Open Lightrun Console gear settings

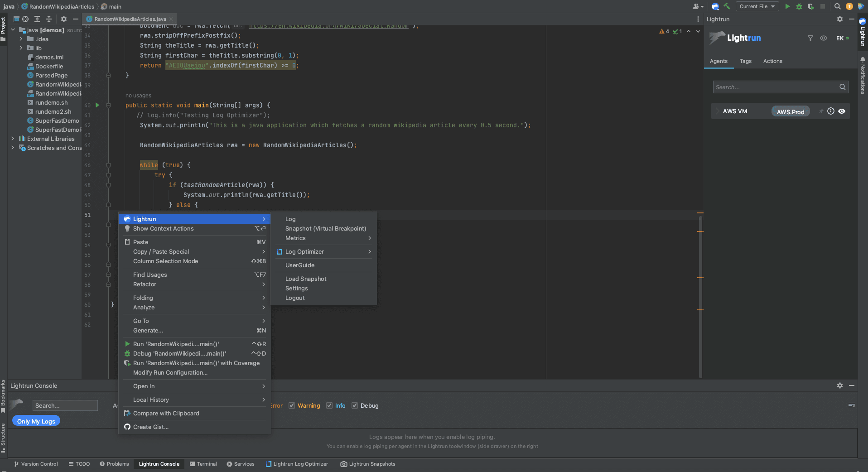pyautogui.click(x=840, y=385)
